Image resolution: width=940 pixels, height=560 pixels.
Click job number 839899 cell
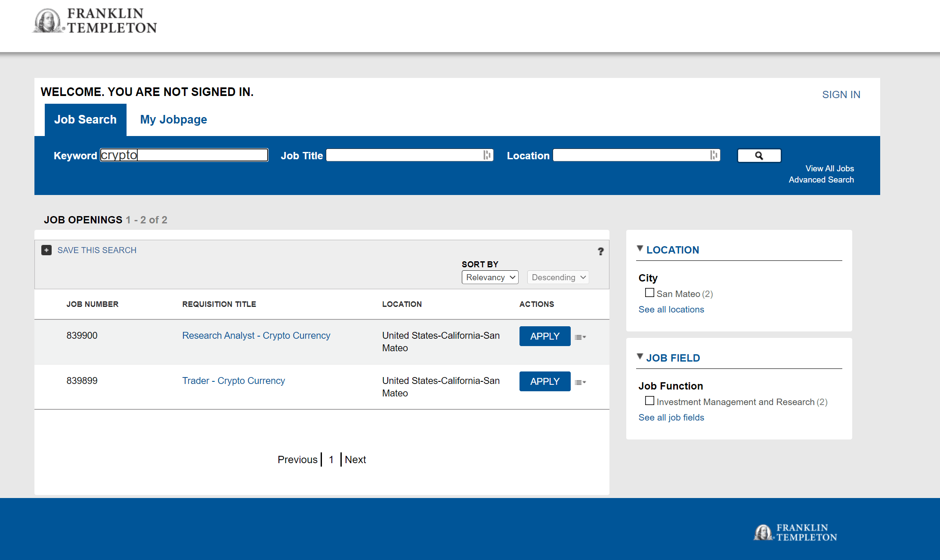click(82, 381)
